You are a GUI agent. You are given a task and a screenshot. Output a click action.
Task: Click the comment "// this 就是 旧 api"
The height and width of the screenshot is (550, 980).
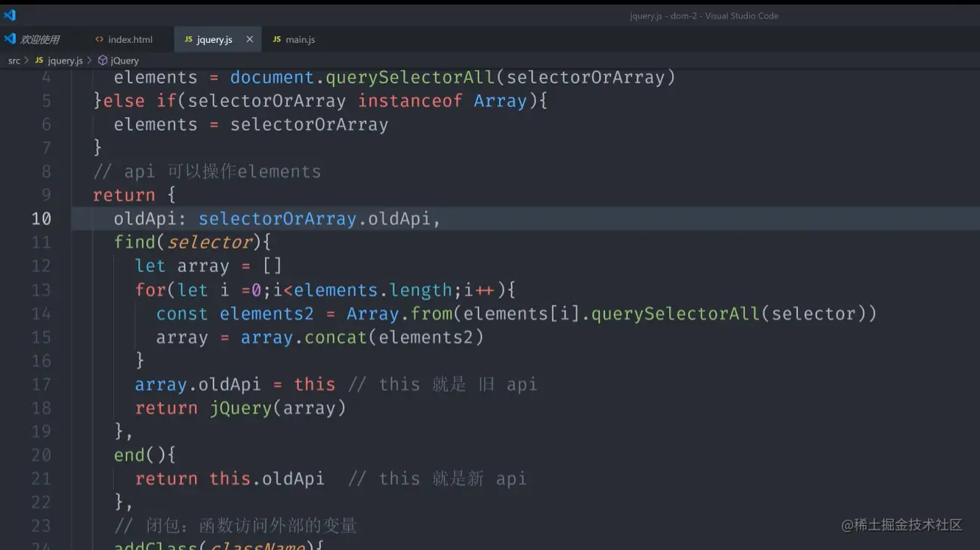coord(442,384)
